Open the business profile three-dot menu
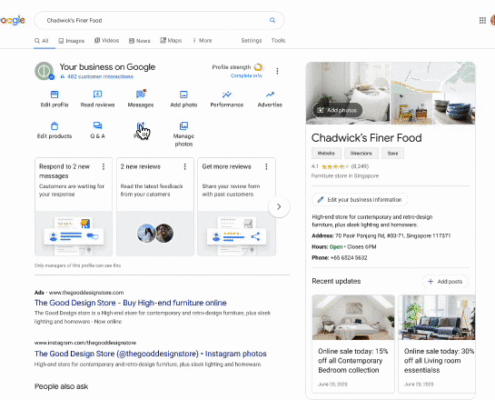The image size is (495, 400). tap(277, 71)
